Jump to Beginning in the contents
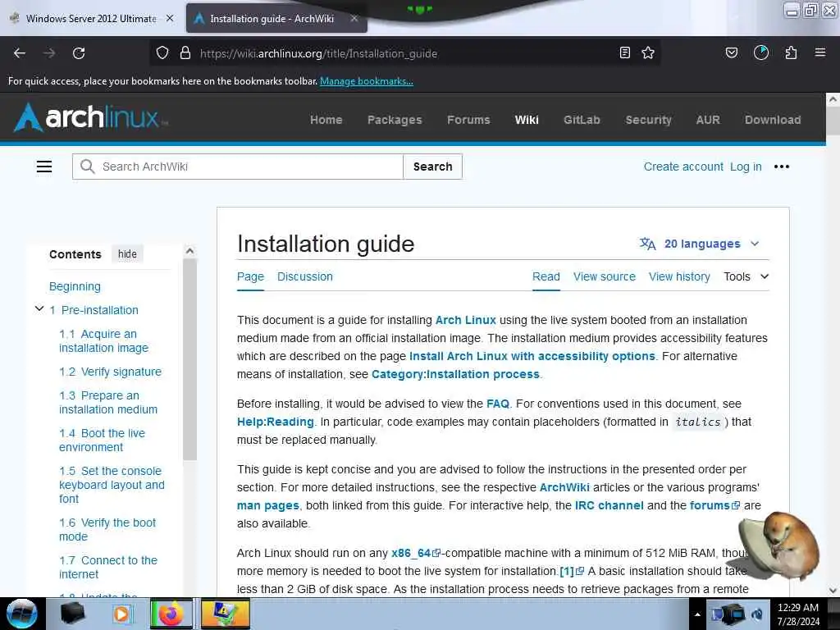Image resolution: width=840 pixels, height=630 pixels. (75, 286)
